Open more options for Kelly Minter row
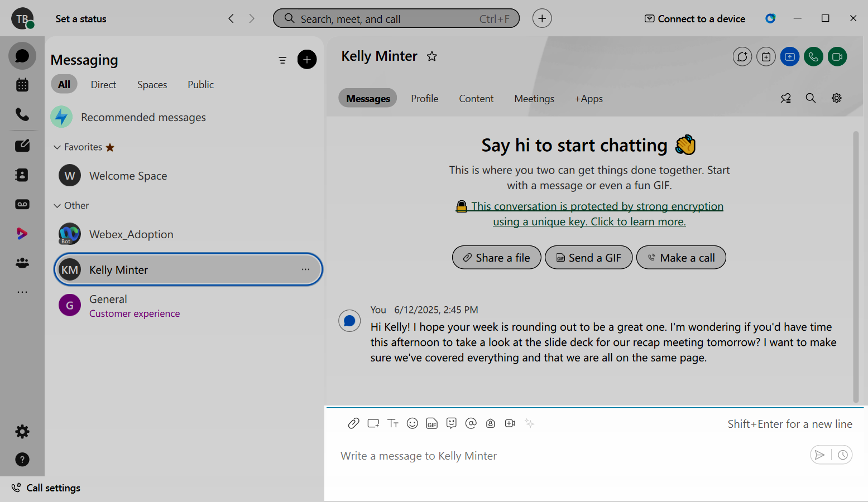This screenshot has height=502, width=868. coord(305,269)
